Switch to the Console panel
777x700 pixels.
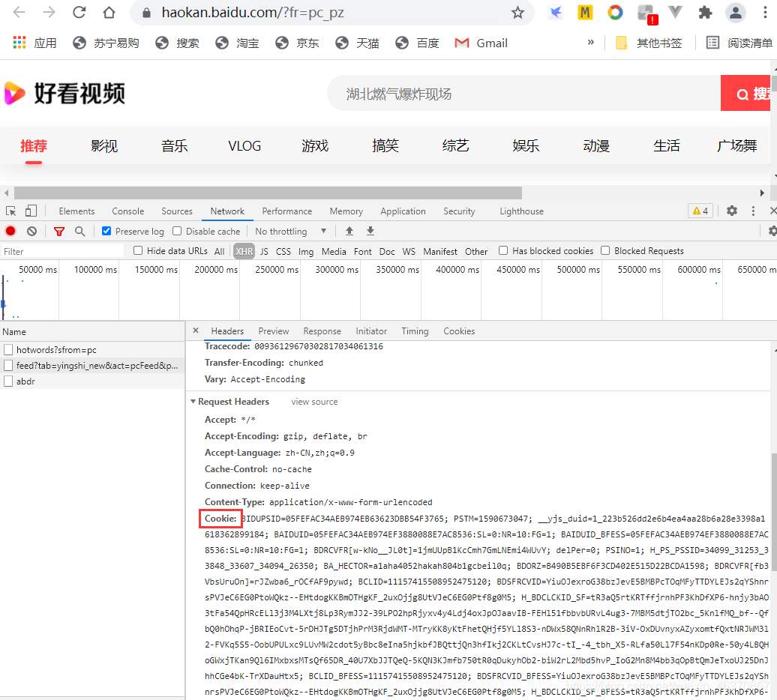click(x=127, y=211)
